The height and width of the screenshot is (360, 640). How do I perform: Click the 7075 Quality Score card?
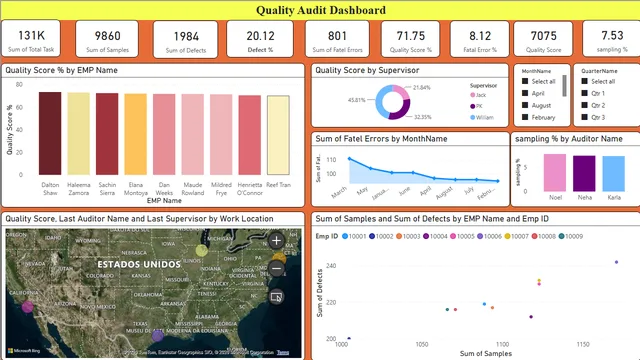tap(543, 40)
